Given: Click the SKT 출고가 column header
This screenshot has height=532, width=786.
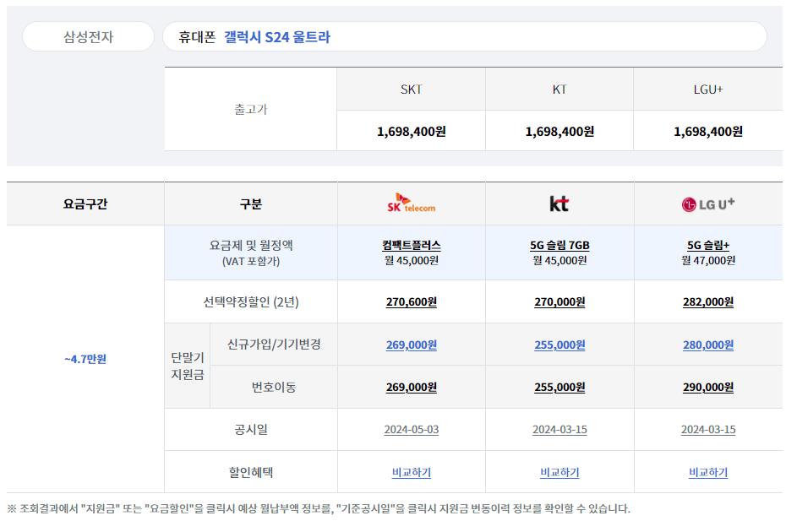Looking at the screenshot, I should (x=411, y=90).
